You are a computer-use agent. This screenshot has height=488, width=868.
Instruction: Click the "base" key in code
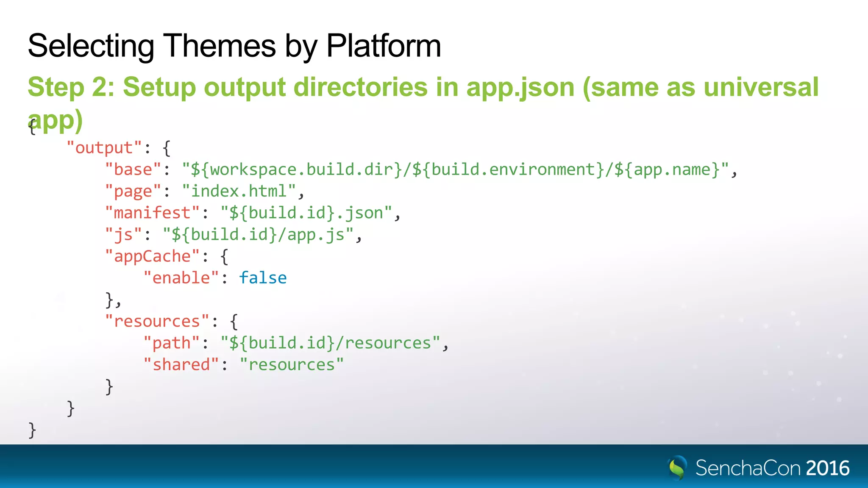(x=133, y=169)
